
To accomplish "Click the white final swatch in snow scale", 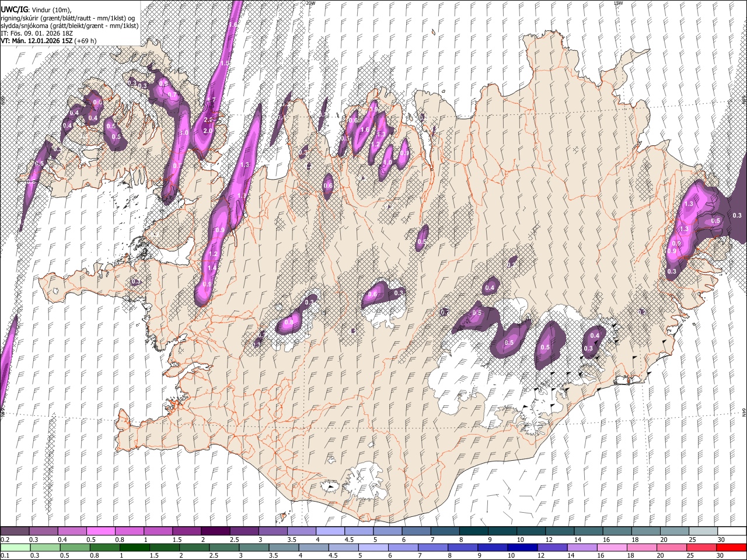I will click(732, 531).
